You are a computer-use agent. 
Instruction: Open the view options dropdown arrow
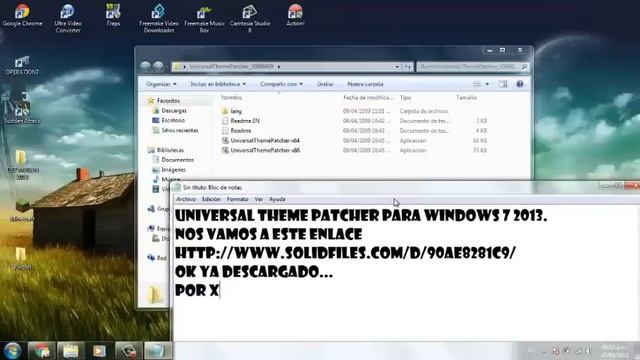487,84
